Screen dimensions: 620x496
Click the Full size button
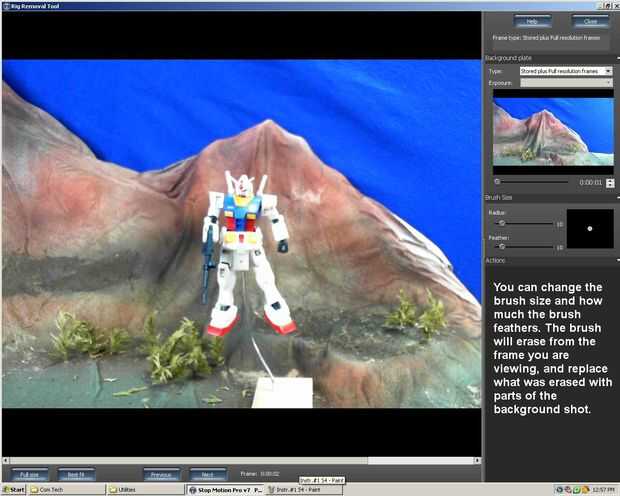30,474
